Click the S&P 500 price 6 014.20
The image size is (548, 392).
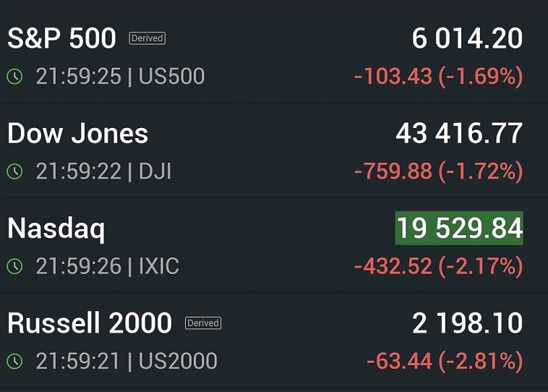click(x=467, y=38)
